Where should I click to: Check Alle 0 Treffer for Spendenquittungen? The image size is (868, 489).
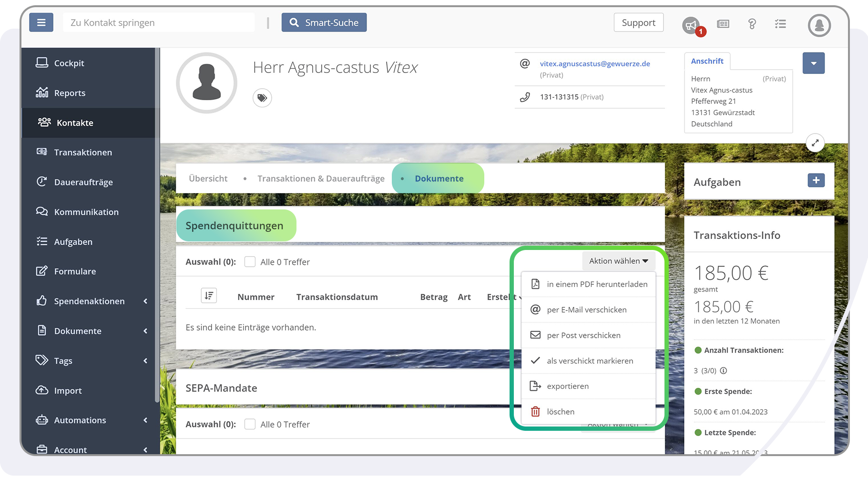click(250, 261)
